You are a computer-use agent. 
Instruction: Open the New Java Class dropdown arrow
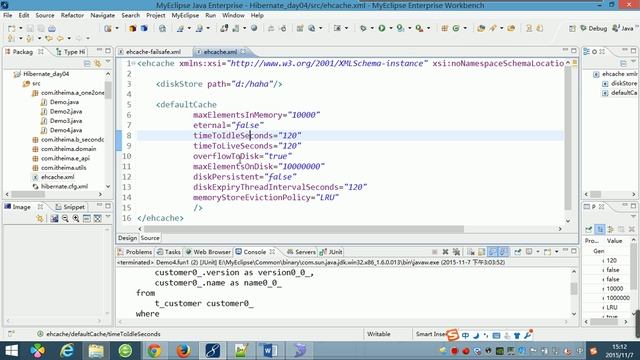(465, 28)
